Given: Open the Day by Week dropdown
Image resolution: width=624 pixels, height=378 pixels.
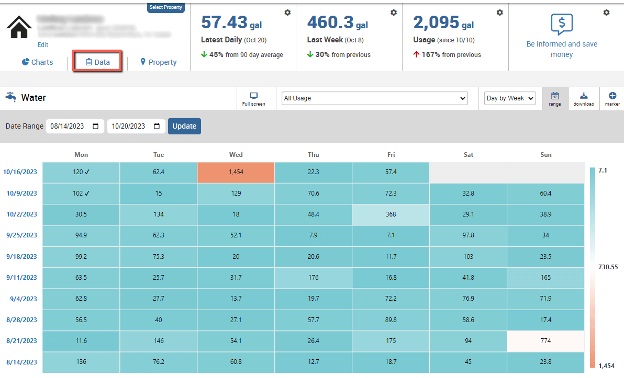Looking at the screenshot, I should pos(510,98).
